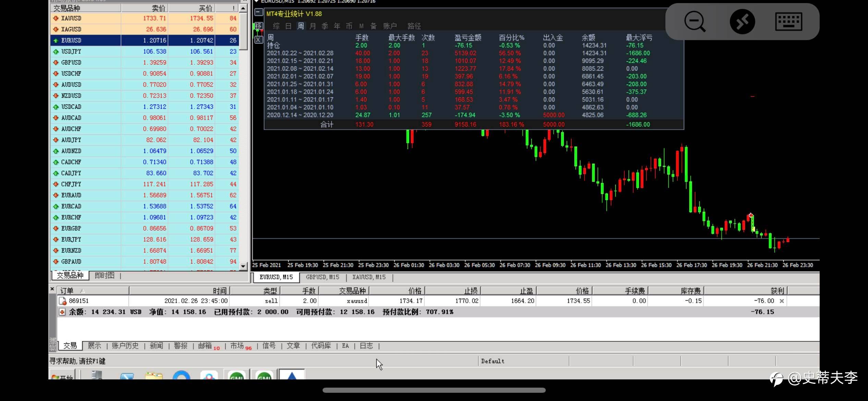The width and height of the screenshot is (868, 401).
Task: Click the 路径 button in the statistics panel
Action: tap(414, 26)
